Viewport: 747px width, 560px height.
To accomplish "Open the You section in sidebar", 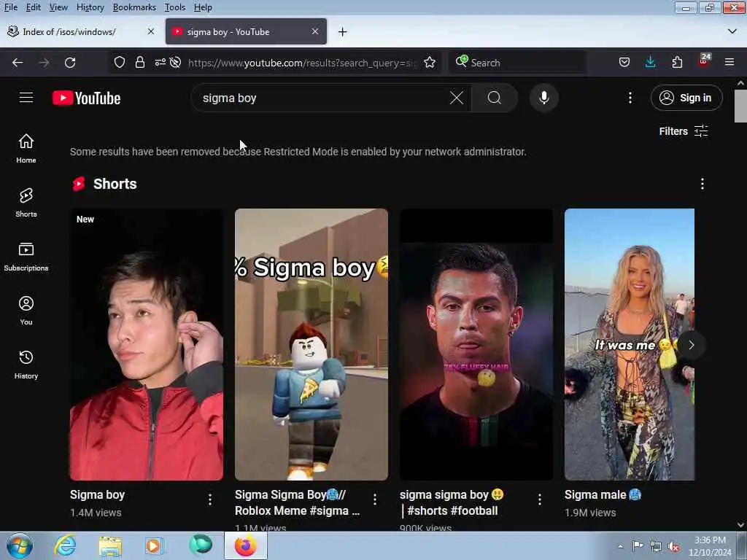I will point(26,311).
